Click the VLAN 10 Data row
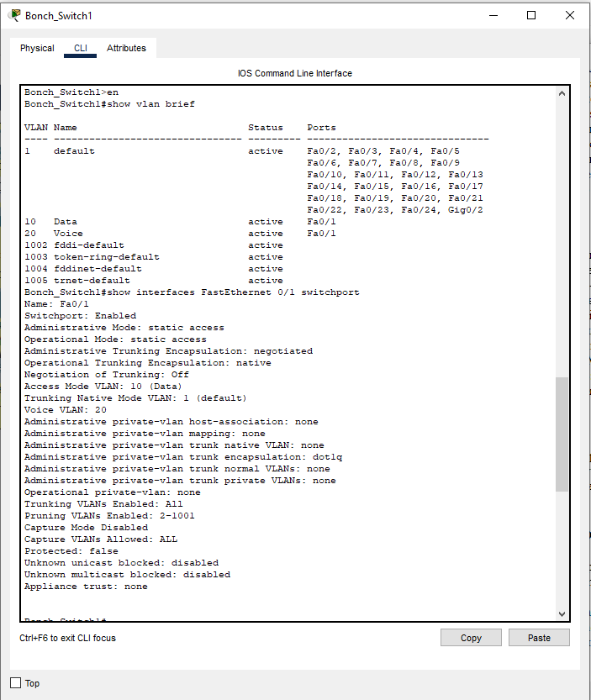Image resolution: width=591 pixels, height=700 pixels. (x=180, y=222)
